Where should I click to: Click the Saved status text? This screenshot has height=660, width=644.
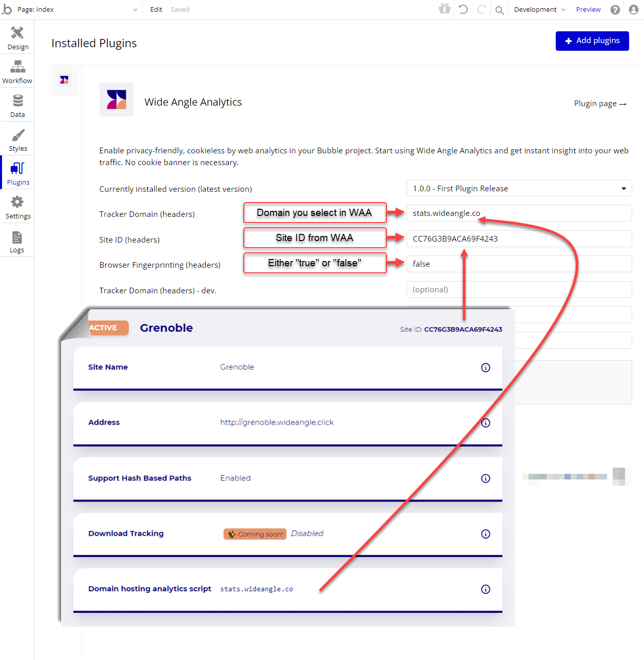click(180, 9)
